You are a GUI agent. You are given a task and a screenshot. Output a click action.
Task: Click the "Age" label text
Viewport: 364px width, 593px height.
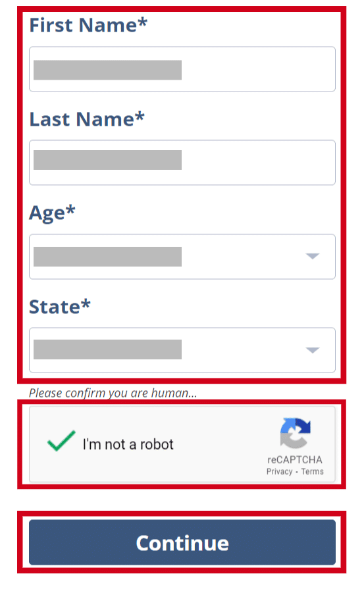tap(47, 214)
